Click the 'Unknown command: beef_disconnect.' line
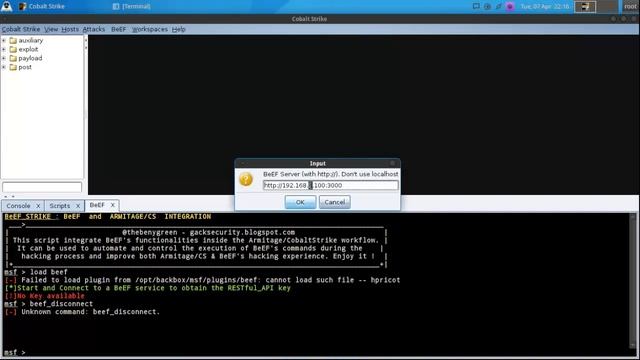 click(82, 312)
